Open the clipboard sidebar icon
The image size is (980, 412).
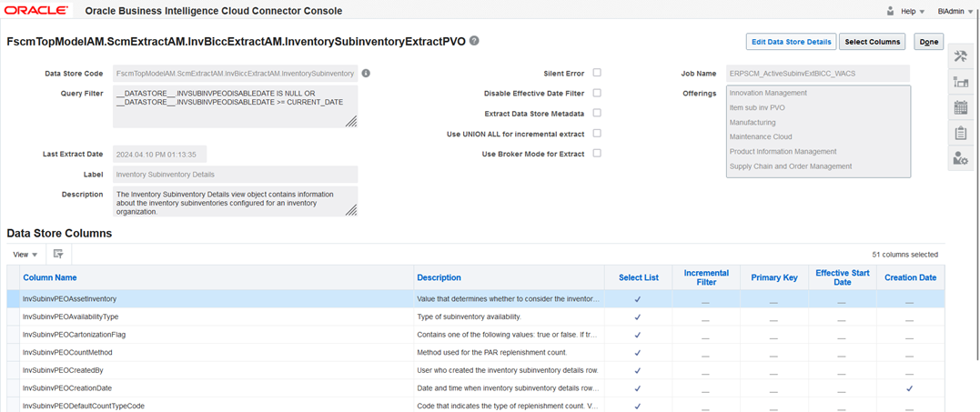click(961, 133)
